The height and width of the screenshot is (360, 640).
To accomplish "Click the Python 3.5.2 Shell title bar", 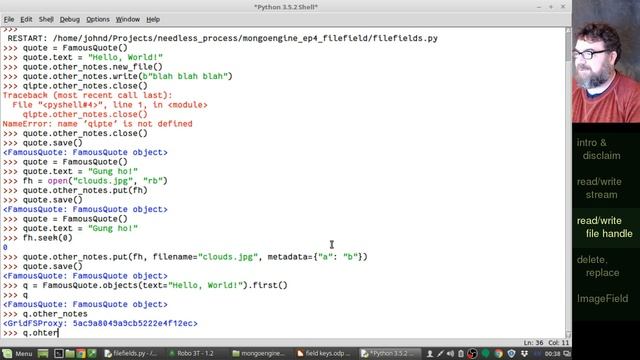I will (x=286, y=7).
